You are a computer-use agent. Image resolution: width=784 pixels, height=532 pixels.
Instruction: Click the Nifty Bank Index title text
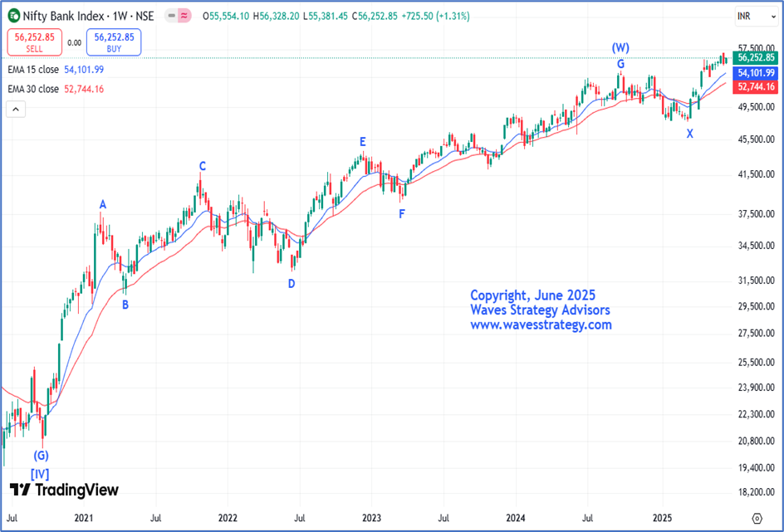click(63, 16)
